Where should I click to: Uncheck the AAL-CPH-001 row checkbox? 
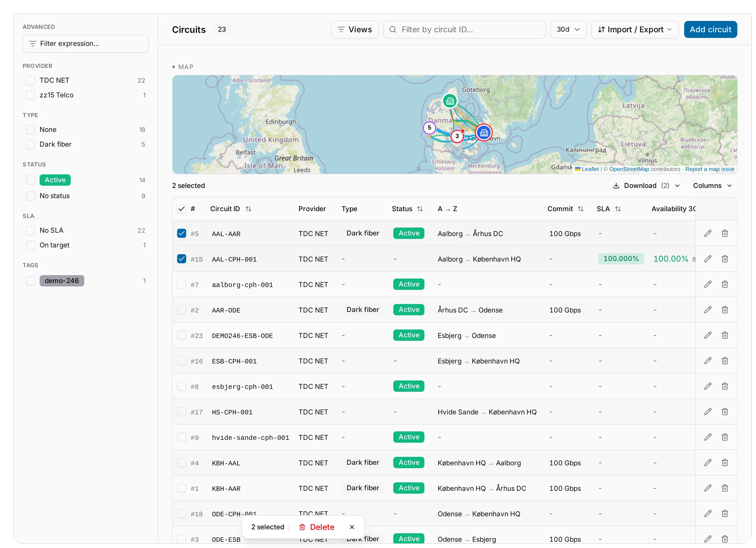click(181, 259)
